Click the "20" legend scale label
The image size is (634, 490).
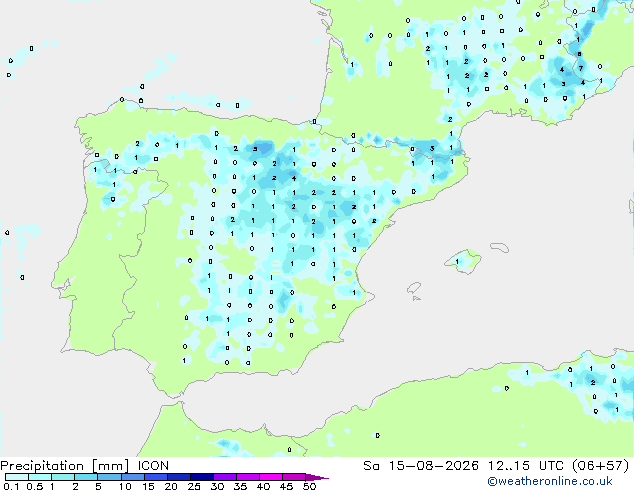[x=171, y=486]
